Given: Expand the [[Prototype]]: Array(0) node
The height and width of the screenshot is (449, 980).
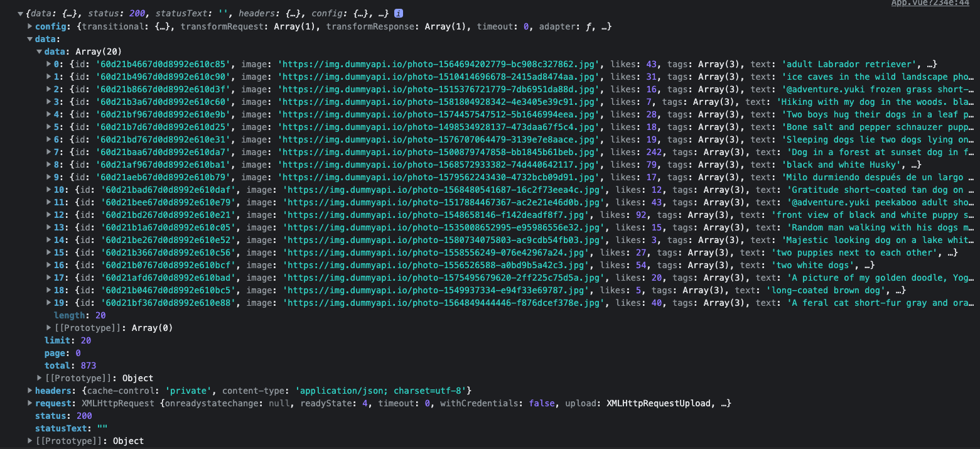Looking at the screenshot, I should tap(50, 328).
